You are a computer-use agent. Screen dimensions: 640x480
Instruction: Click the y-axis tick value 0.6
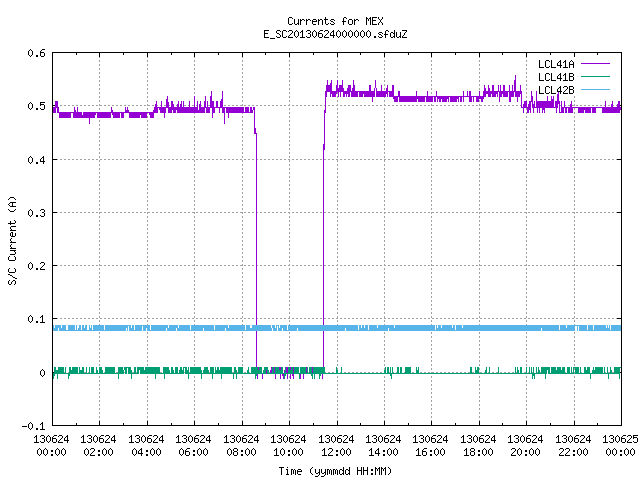[36, 53]
